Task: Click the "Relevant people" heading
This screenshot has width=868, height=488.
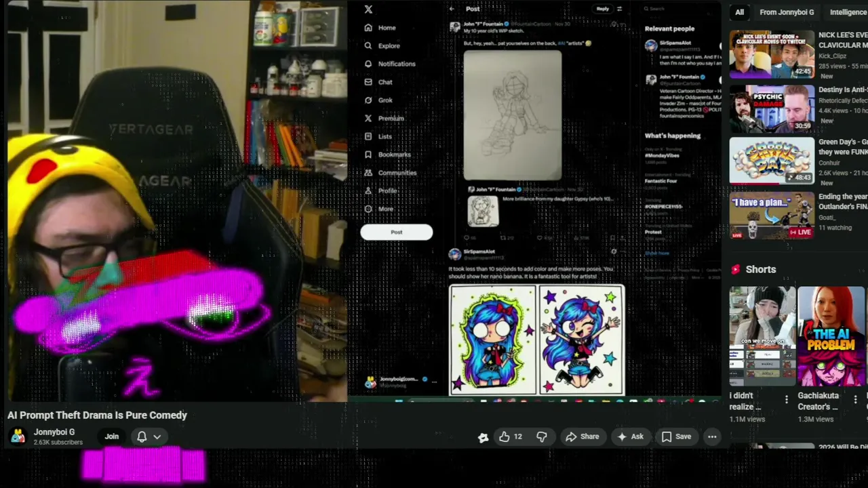Action: 669,28
